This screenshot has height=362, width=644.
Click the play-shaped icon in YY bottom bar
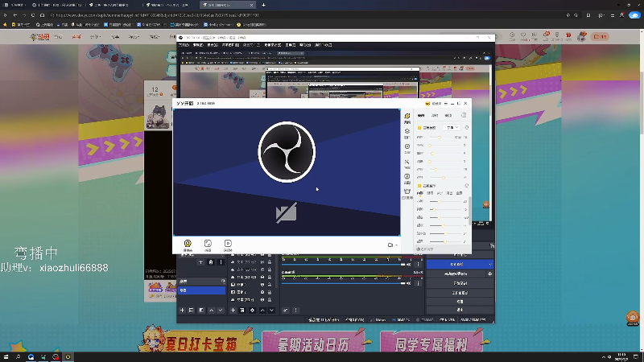coord(228,244)
